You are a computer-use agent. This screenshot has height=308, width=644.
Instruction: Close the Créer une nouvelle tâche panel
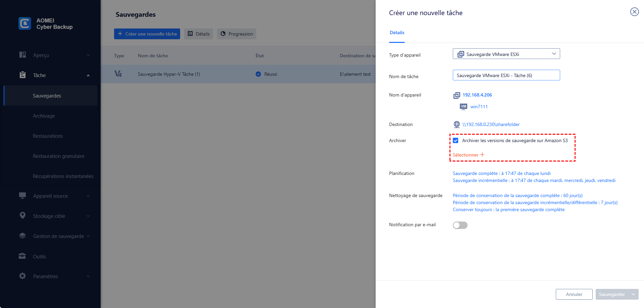[x=634, y=12]
